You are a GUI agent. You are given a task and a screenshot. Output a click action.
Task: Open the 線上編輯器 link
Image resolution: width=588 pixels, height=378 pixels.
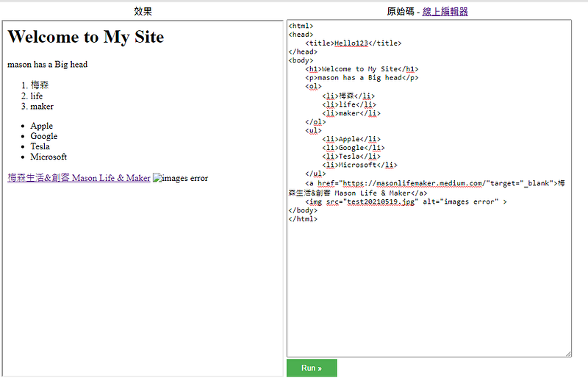pos(445,12)
